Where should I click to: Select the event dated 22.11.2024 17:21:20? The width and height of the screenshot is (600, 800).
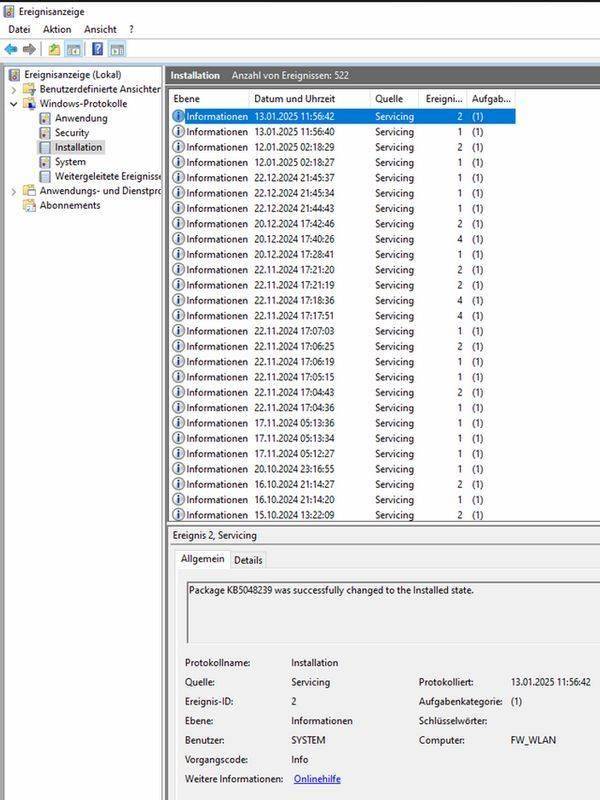tap(343, 269)
